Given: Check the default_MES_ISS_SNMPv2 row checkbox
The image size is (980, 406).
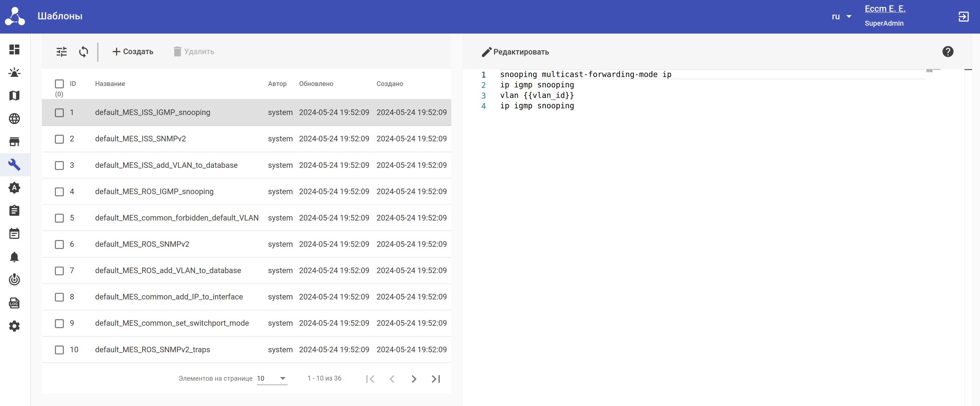Looking at the screenshot, I should (x=59, y=139).
